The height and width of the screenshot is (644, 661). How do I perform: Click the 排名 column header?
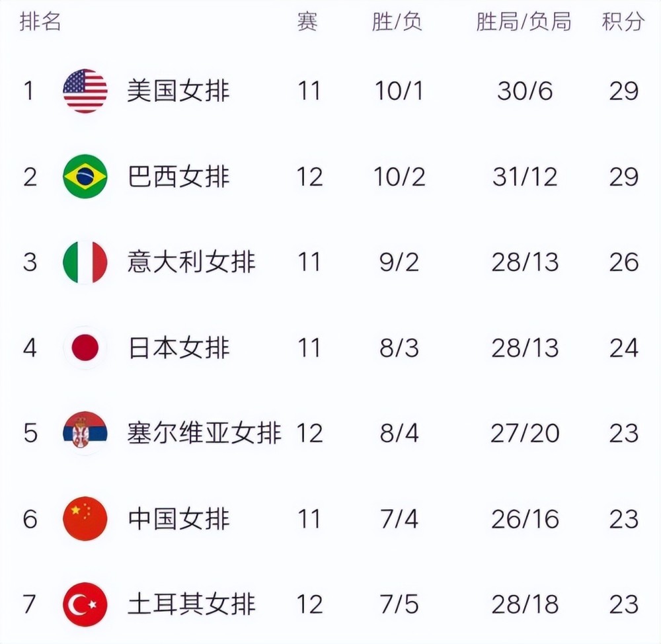pyautogui.click(x=40, y=21)
